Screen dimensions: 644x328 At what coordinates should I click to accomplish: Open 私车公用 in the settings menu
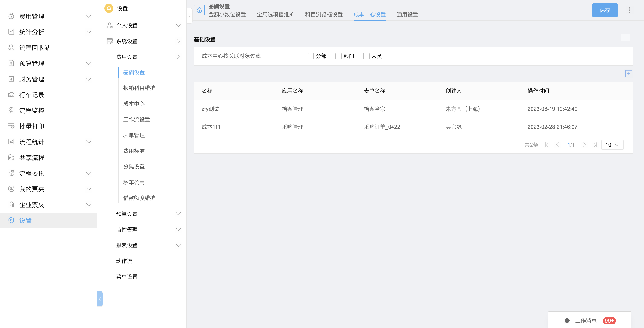[x=134, y=182]
